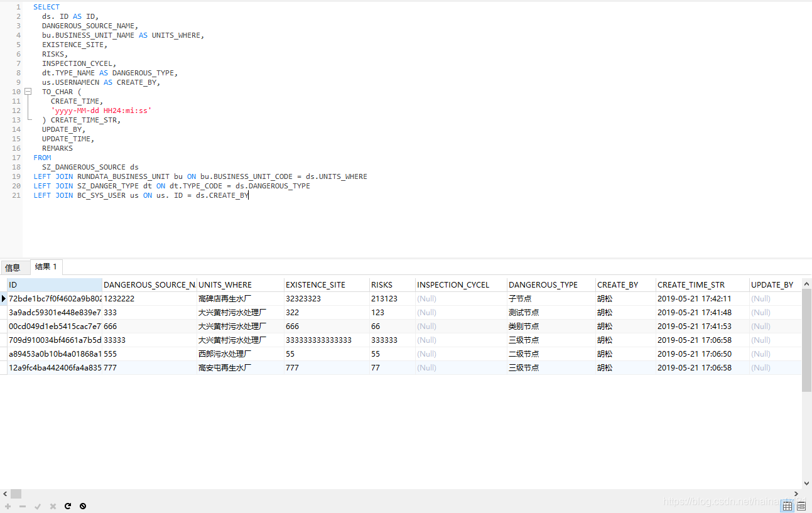Click the left arrow of horizontal scrollbar
The width and height of the screenshot is (812, 513).
tap(5, 494)
